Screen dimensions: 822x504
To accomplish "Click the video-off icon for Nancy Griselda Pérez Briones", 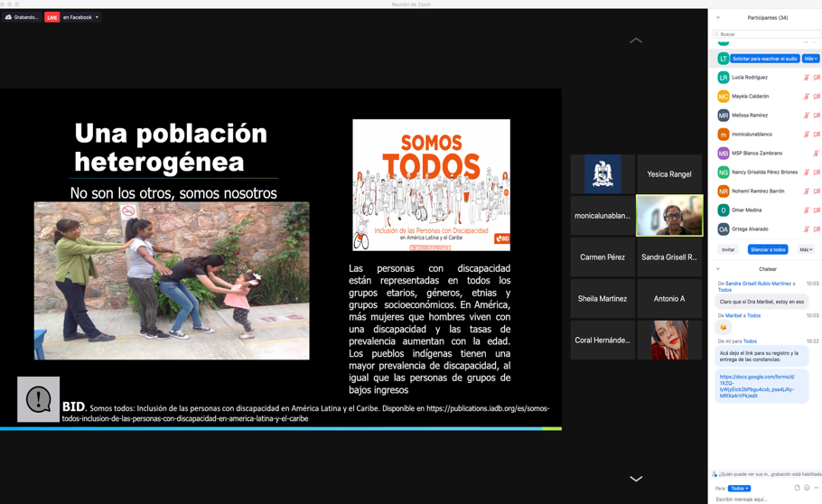I will coord(817,172).
